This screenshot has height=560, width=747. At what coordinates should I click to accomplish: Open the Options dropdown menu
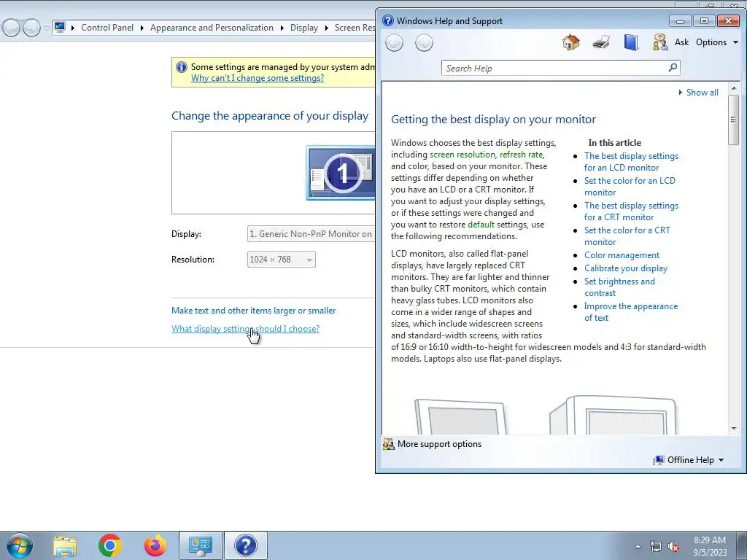click(x=717, y=42)
